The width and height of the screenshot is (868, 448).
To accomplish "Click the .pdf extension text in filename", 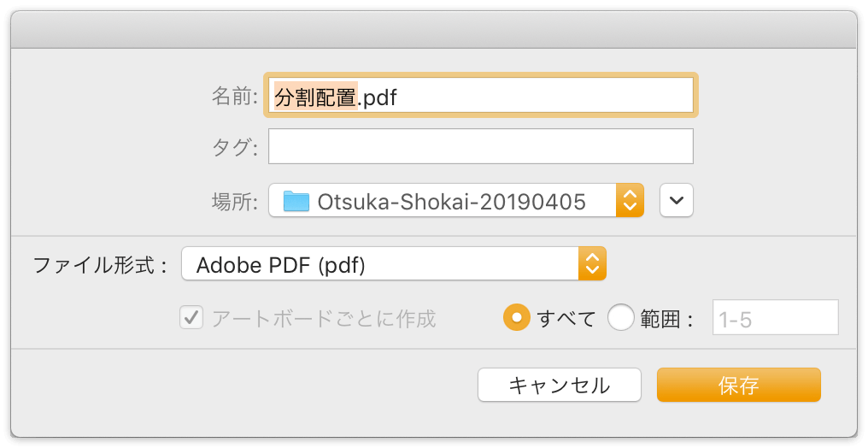I will tap(378, 98).
